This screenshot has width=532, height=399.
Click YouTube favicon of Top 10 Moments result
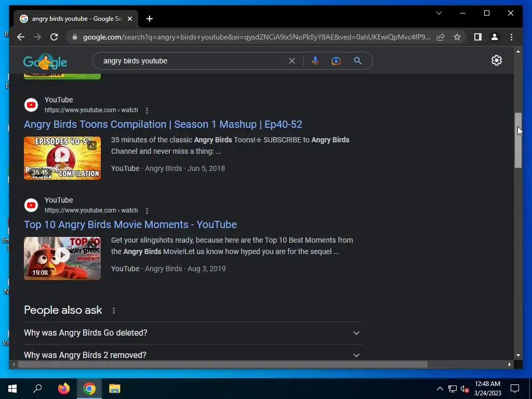[x=31, y=205]
